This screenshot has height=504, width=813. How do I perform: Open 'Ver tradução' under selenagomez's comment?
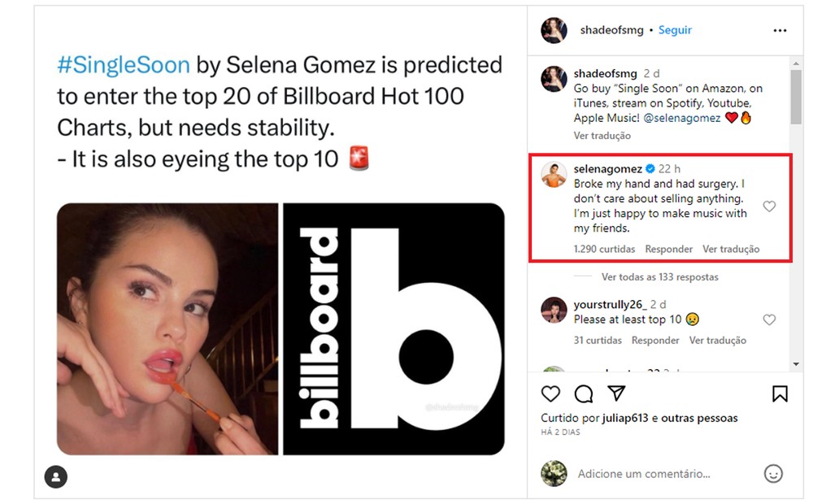pos(730,249)
